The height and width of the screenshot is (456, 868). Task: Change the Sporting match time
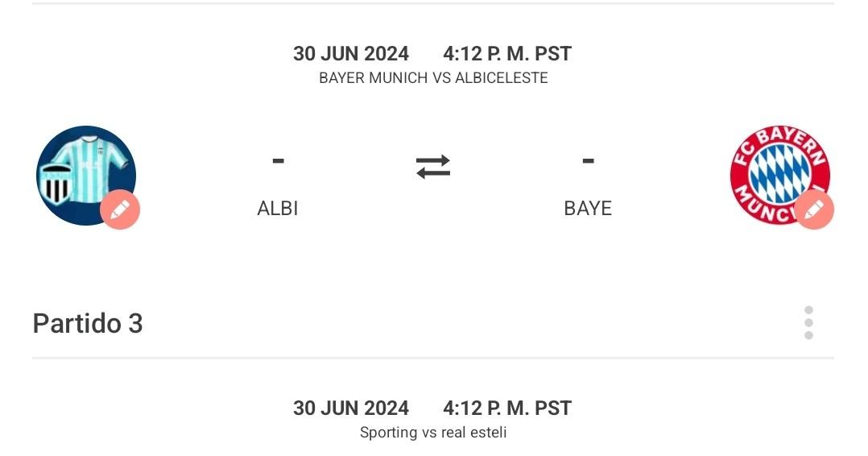[x=507, y=408]
